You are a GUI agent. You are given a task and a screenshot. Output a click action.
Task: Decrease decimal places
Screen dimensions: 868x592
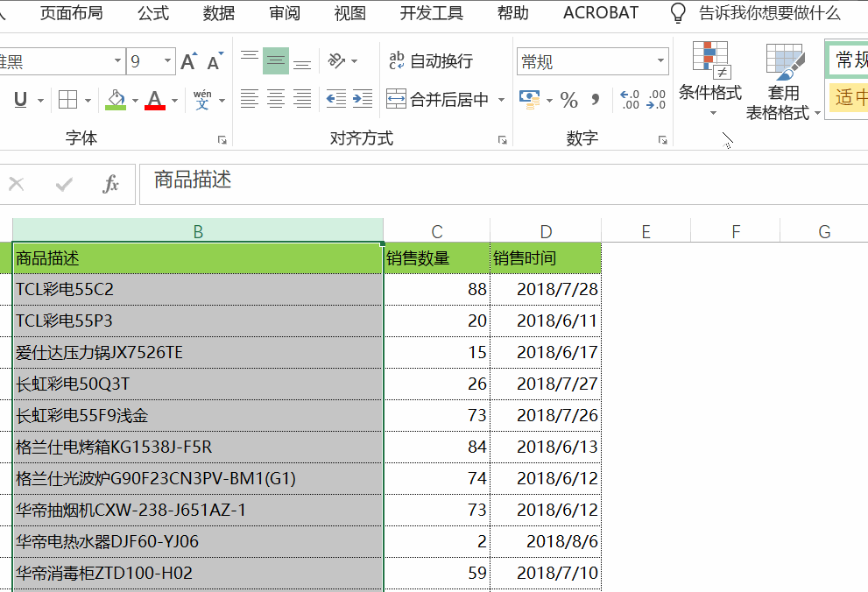click(656, 100)
